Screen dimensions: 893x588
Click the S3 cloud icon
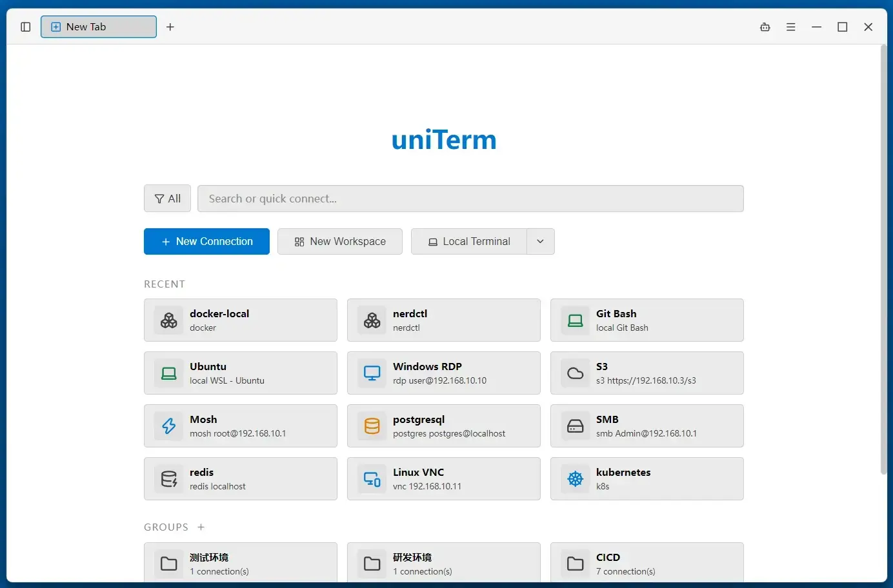point(576,373)
